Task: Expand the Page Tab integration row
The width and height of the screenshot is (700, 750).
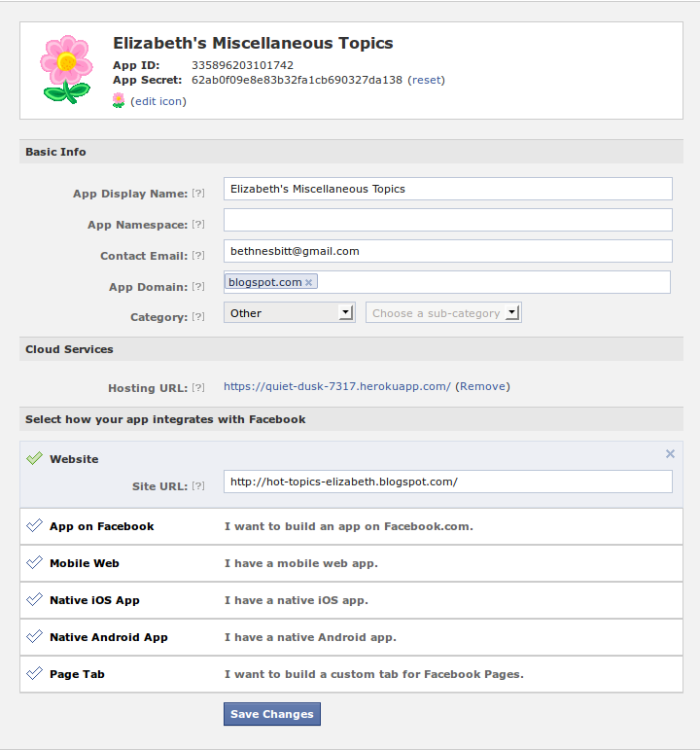Action: pyautogui.click(x=351, y=674)
